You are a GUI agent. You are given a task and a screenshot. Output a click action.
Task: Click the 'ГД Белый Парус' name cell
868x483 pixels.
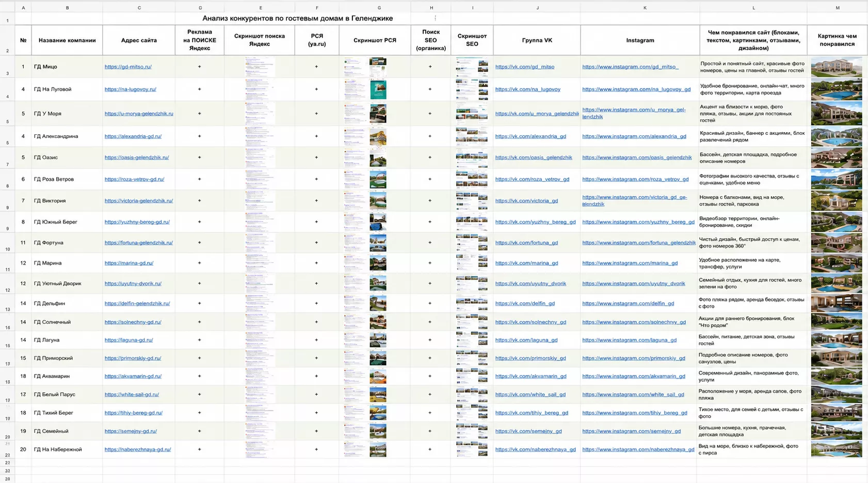coord(67,395)
